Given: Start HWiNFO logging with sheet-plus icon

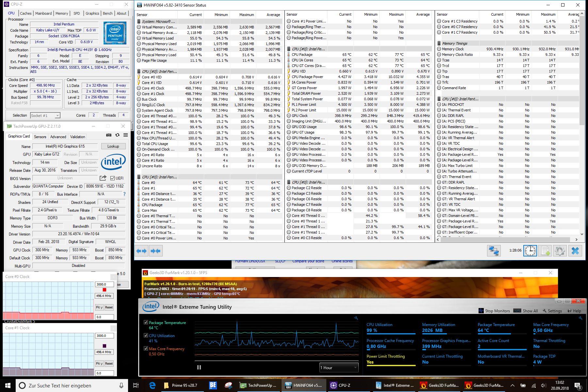Looking at the screenshot, I should (x=545, y=251).
